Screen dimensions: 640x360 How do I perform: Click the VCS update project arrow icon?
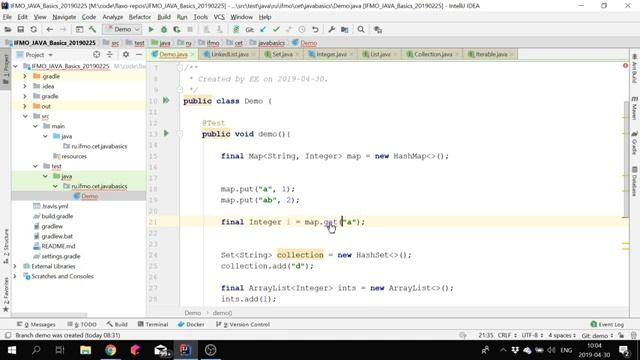pyautogui.click(x=263, y=29)
